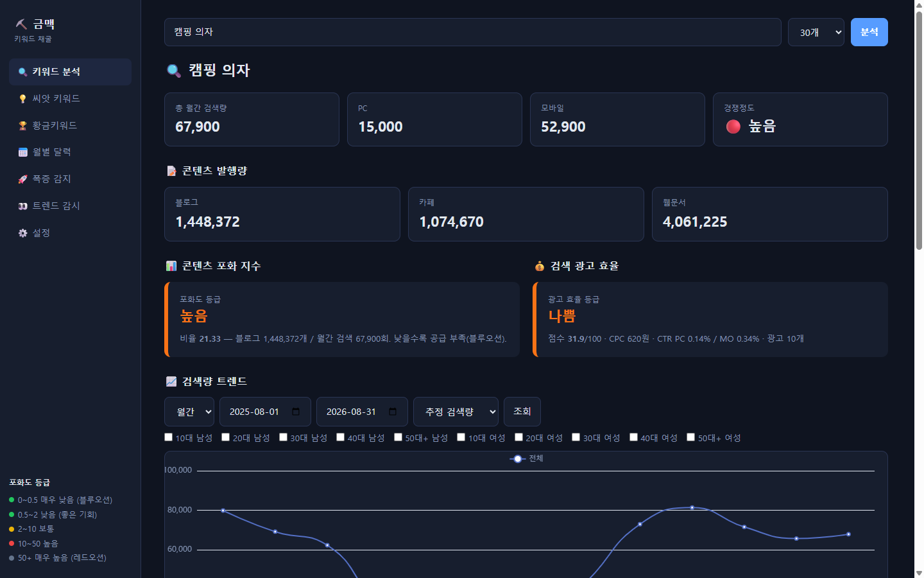Open the date picker icon for 2026-08-31
The height and width of the screenshot is (578, 924).
click(x=393, y=412)
